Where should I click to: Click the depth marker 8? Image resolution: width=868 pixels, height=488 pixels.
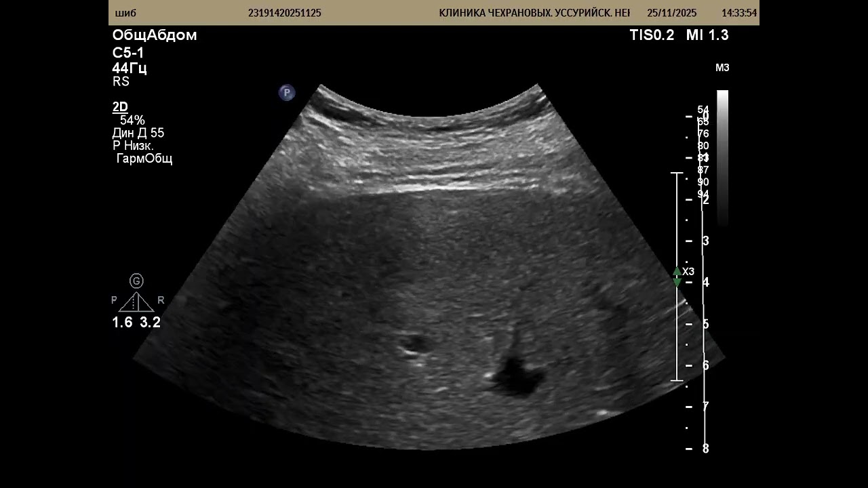(x=705, y=449)
